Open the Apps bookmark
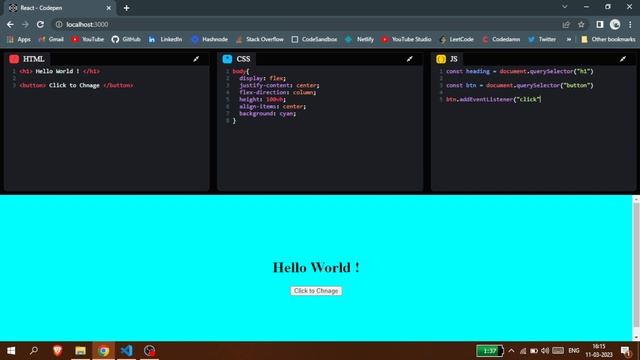This screenshot has height=360, width=640. pos(19,39)
